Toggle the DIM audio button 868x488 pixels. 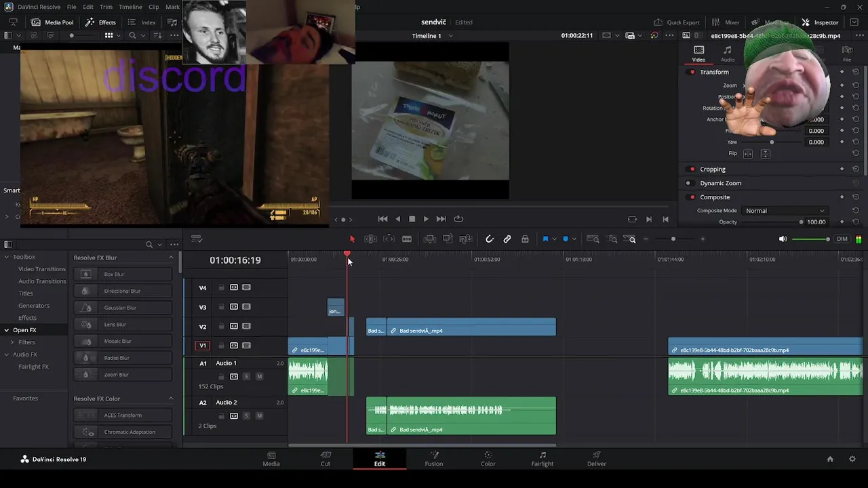[842, 239]
